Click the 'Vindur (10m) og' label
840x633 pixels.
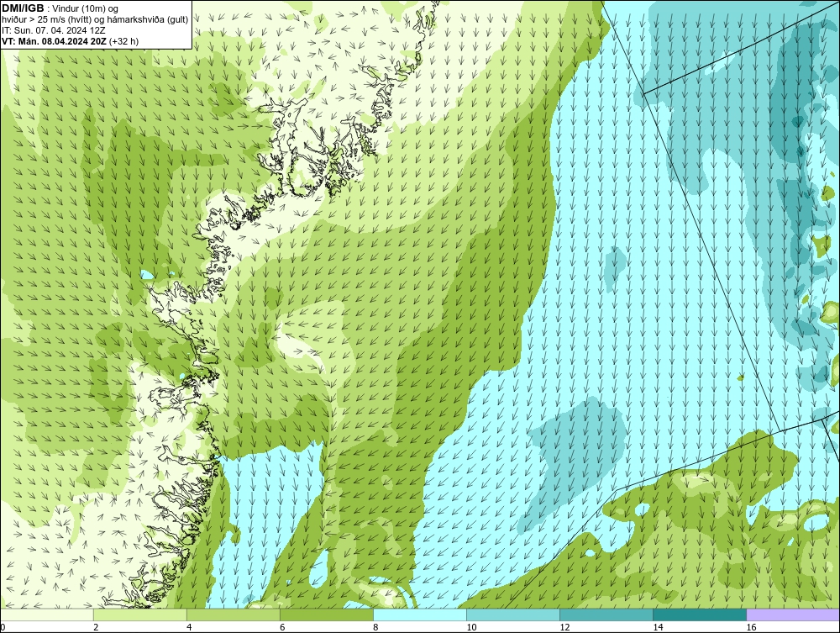point(86,9)
